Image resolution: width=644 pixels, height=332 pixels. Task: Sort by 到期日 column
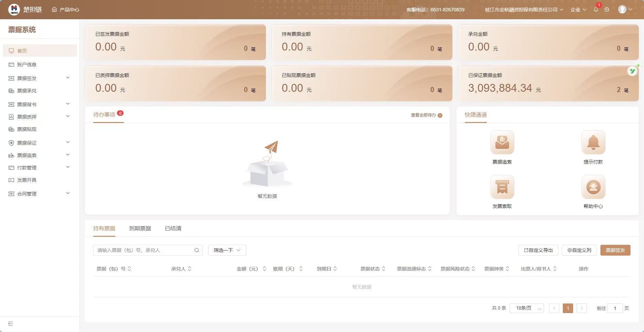[335, 269]
